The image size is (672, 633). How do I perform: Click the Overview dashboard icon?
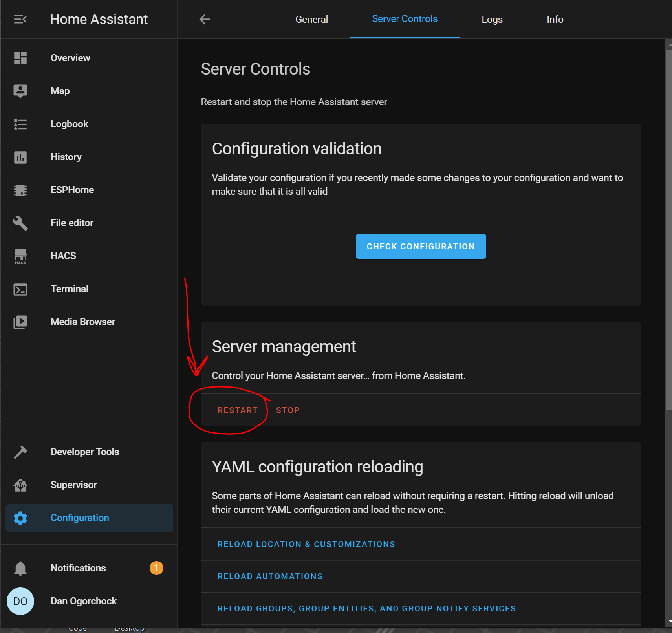click(20, 58)
